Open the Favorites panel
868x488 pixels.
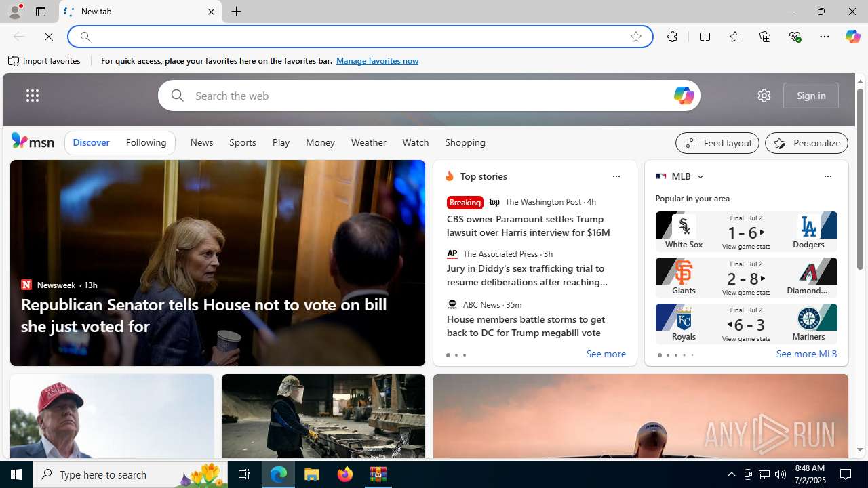click(735, 37)
